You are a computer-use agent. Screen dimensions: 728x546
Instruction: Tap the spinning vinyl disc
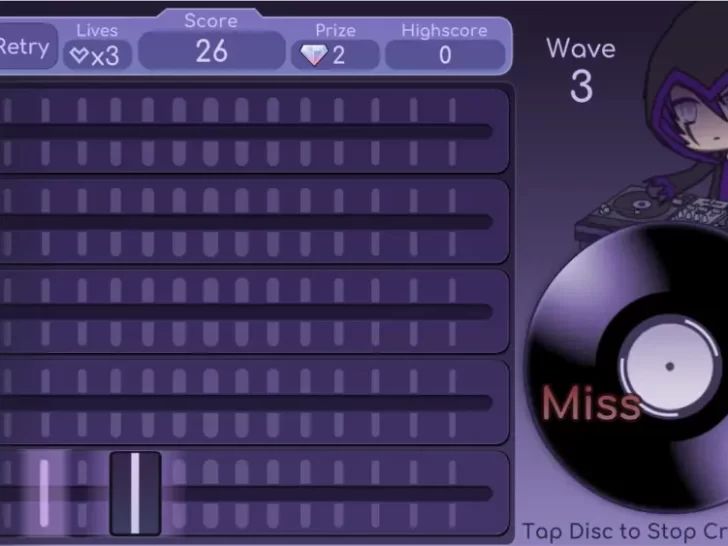[x=627, y=367]
